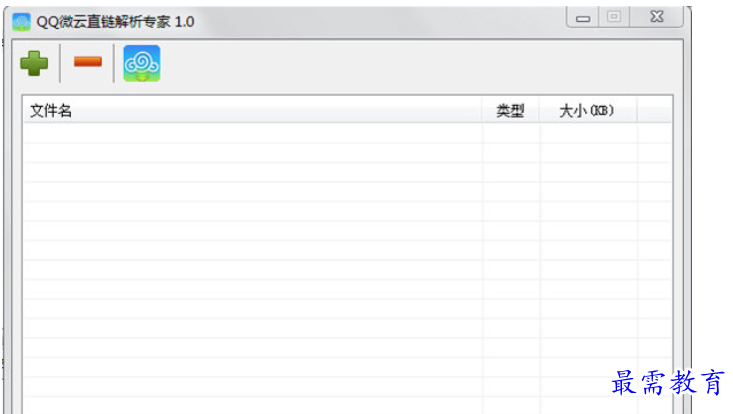Close the QQ微云直链解析专家 window
This screenshot has width=733, height=414.
(657, 17)
